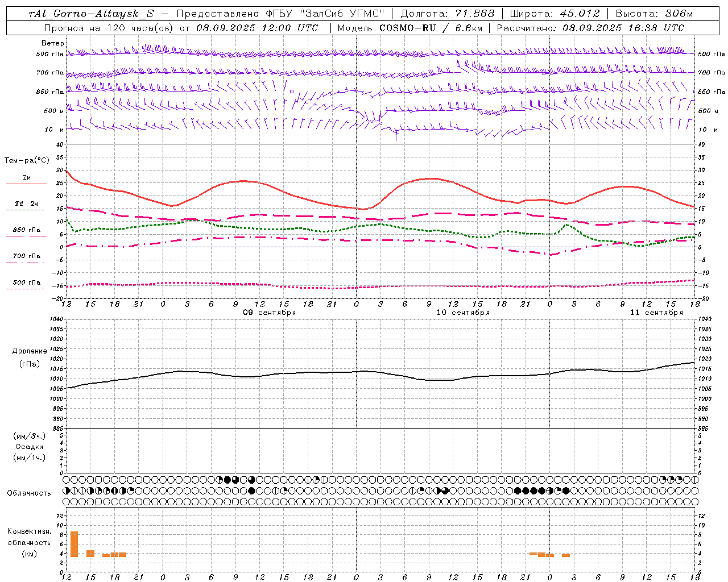Click the Осадки precipitation label

point(30,447)
